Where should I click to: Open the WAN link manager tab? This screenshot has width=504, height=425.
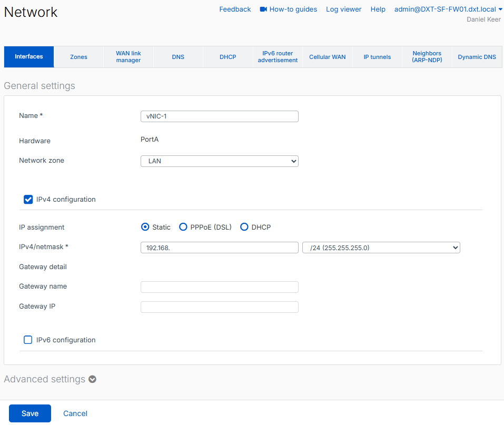tap(129, 57)
